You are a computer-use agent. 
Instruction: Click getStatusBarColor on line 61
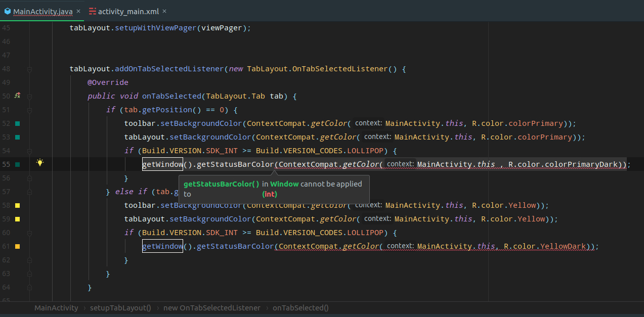tap(235, 246)
